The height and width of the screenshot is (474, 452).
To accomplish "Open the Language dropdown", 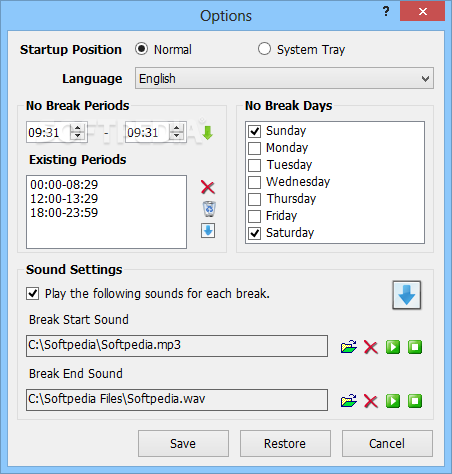I will 284,78.
